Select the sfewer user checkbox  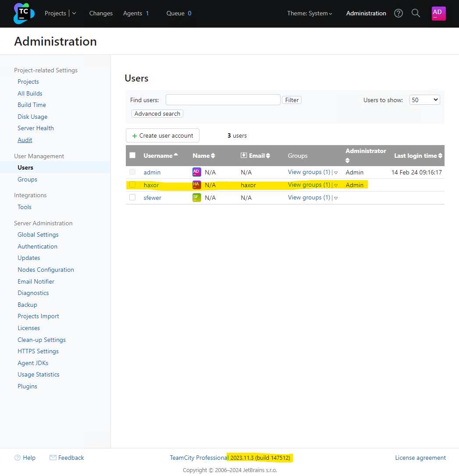point(132,197)
